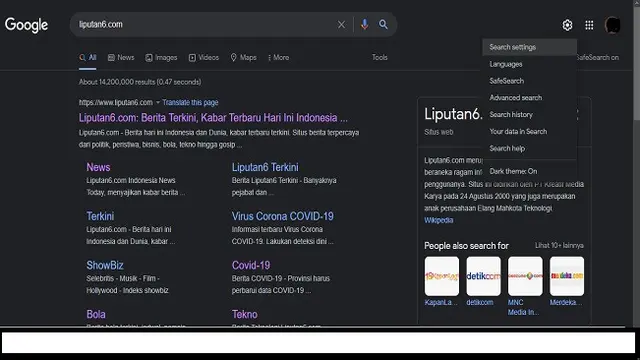
Task: Click the Liputan6. knowledge panel title
Action: click(x=453, y=114)
